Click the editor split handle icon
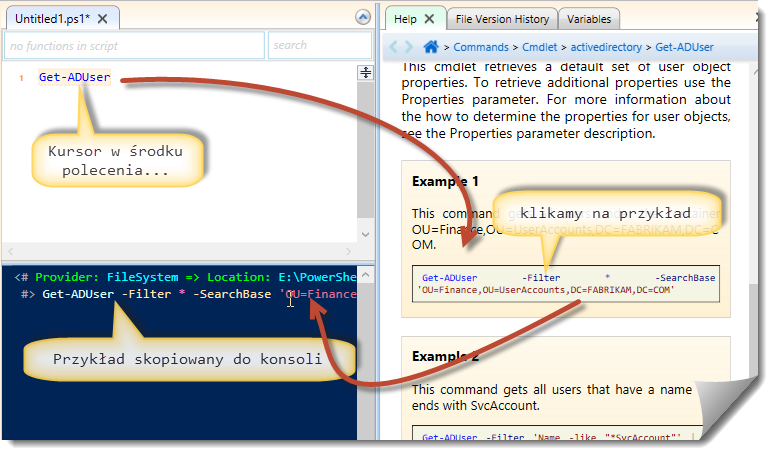 (365, 73)
